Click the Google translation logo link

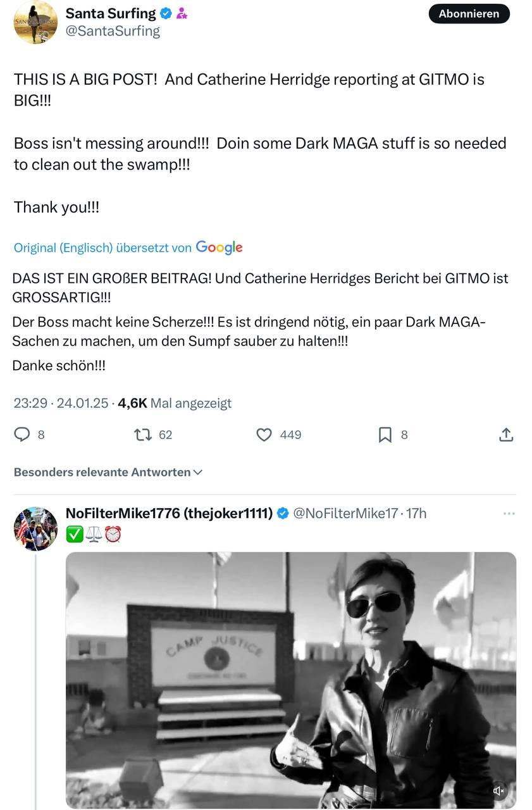pos(219,247)
